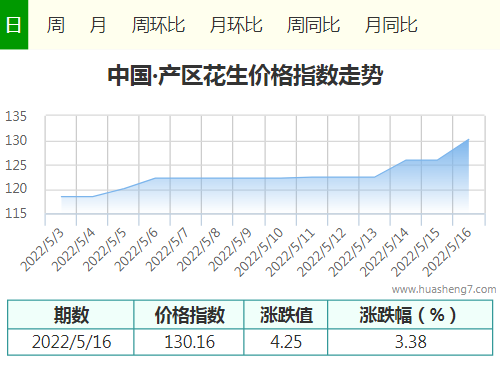The image size is (500, 365).
Task: Click the 3.38 percent change cell
Action: [x=410, y=342]
